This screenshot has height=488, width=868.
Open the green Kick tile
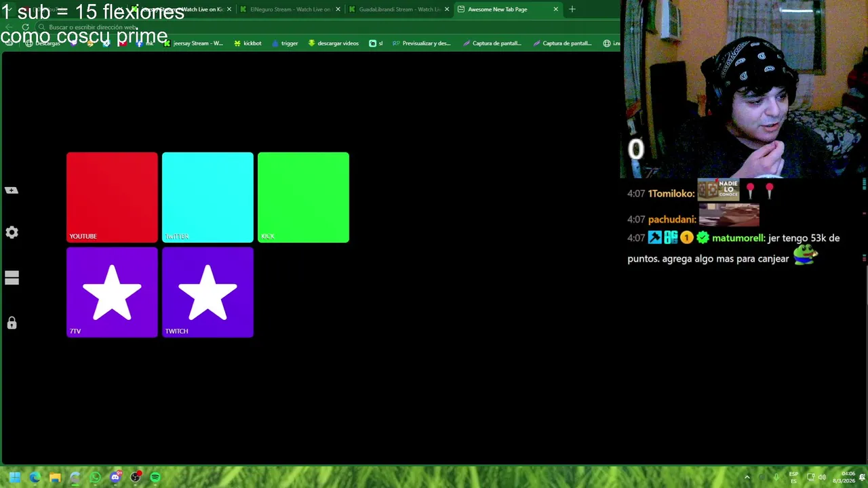point(303,197)
